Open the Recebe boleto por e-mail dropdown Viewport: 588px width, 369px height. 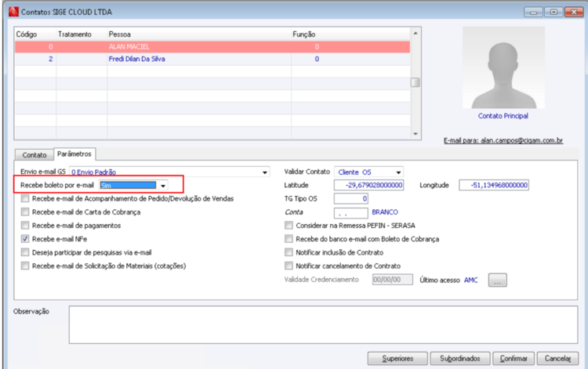(163, 186)
